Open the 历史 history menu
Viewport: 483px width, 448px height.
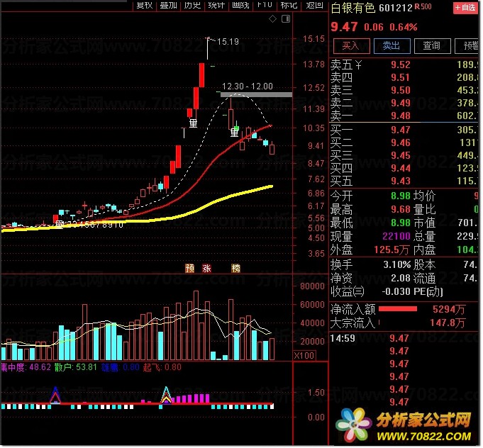point(192,5)
